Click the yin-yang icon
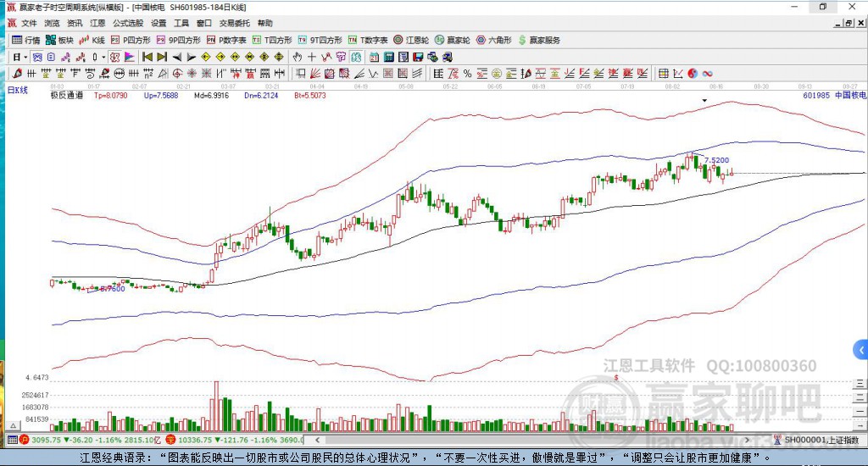The width and height of the screenshot is (868, 466). click(x=693, y=73)
